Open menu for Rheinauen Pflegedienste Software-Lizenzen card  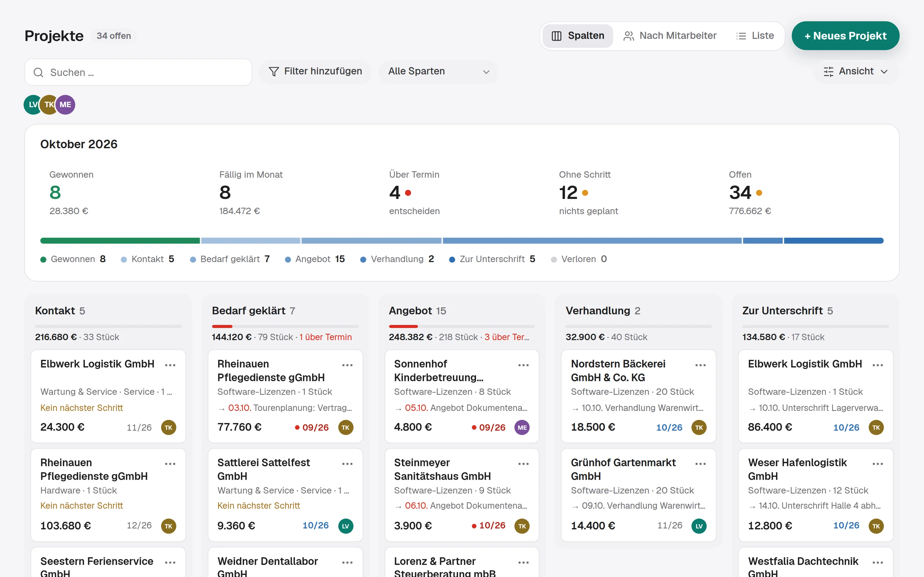[347, 365]
